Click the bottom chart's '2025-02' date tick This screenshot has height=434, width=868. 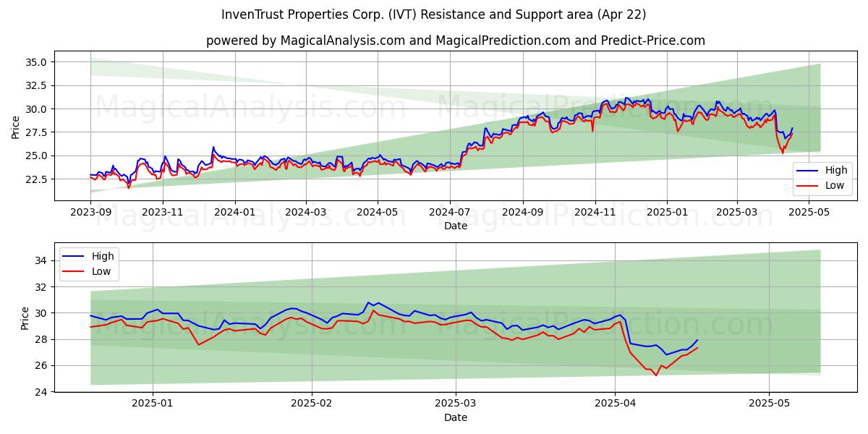pyautogui.click(x=311, y=404)
